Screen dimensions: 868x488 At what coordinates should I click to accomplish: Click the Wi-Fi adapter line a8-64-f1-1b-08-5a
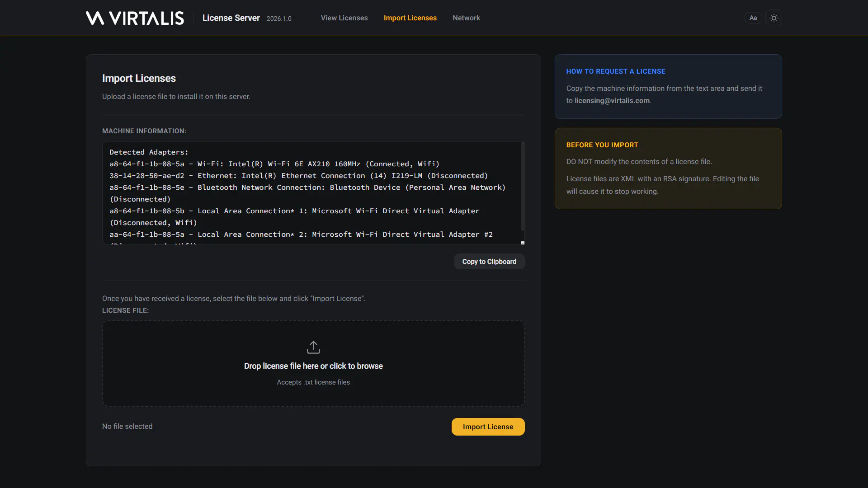274,164
